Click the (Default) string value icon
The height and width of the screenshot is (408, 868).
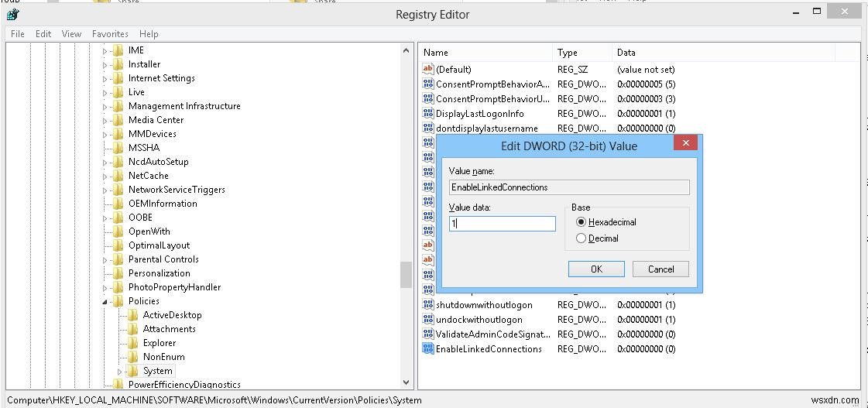[428, 69]
